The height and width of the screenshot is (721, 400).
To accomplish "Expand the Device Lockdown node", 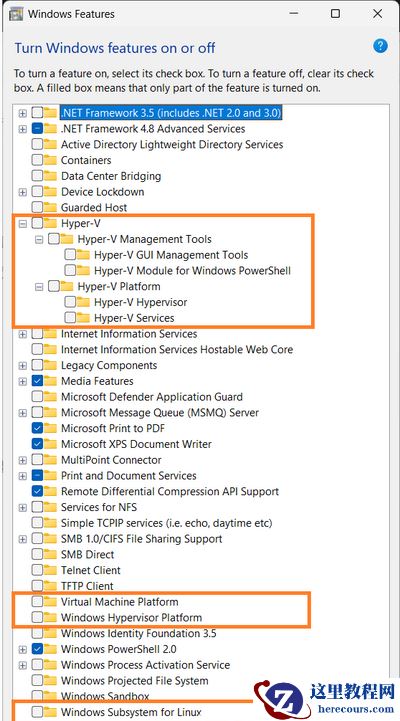I will click(23, 192).
